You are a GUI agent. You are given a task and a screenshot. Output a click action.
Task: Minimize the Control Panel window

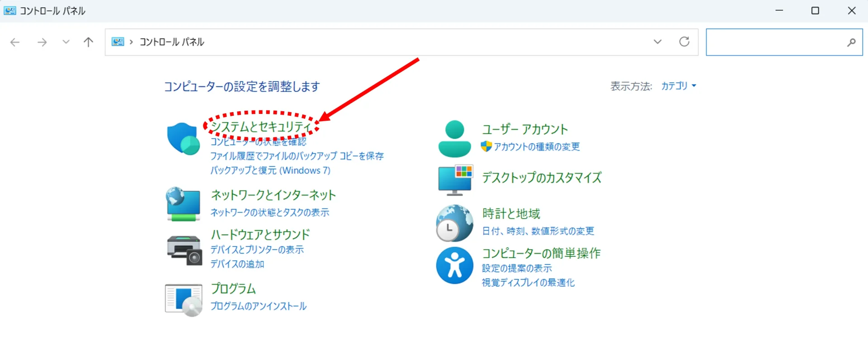(x=779, y=10)
